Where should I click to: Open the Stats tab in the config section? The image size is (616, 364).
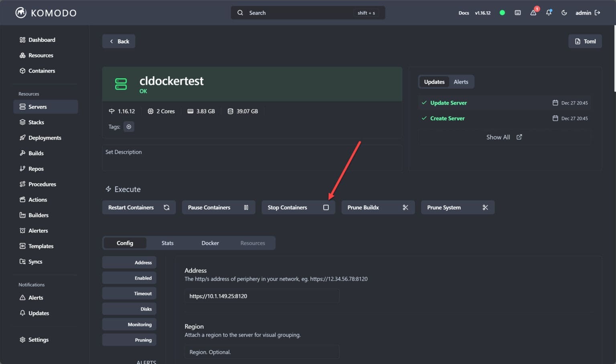[167, 243]
